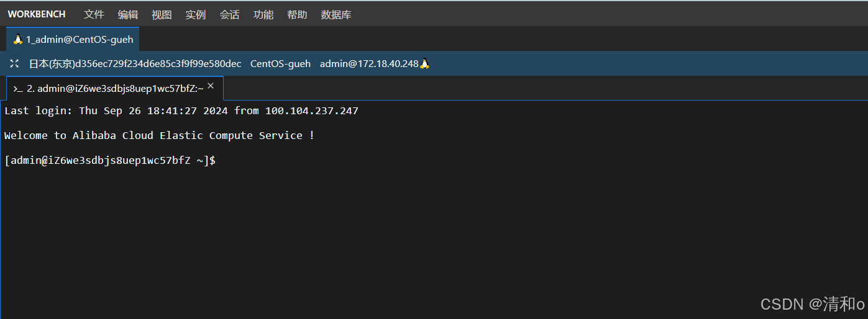The width and height of the screenshot is (868, 319).
Task: Click the WORKBENCH logo text
Action: [x=37, y=14]
